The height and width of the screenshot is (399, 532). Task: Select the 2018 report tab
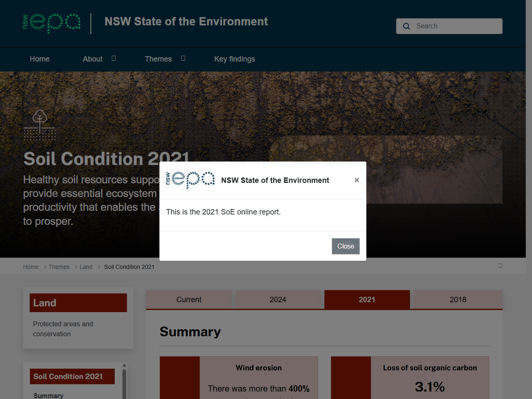457,299
